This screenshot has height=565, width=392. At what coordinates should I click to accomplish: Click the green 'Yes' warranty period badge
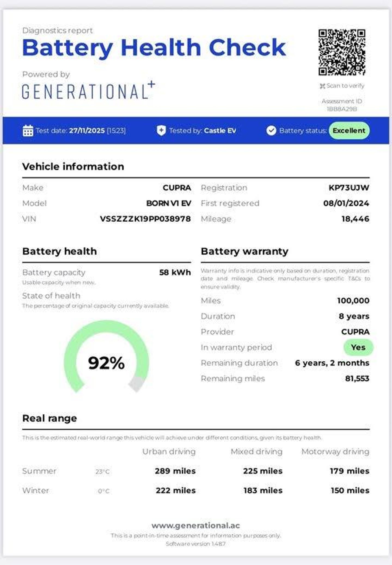pos(358,347)
